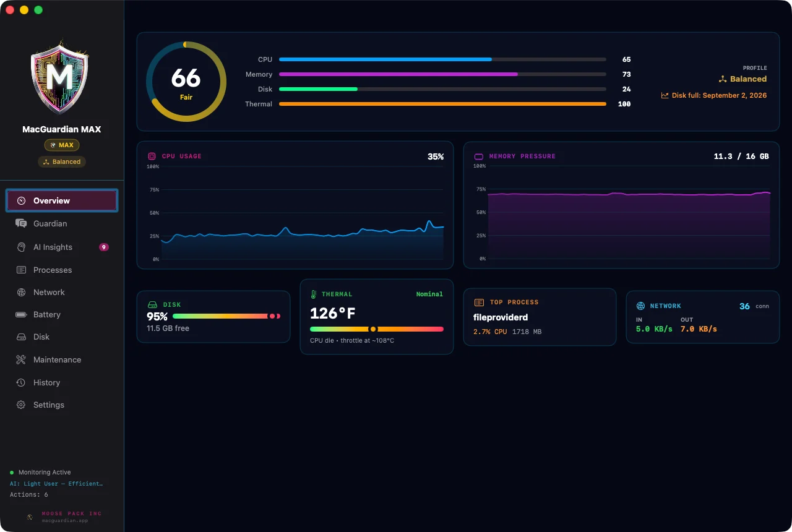This screenshot has height=532, width=792.
Task: Click the blue CPU score bar
Action: click(x=442, y=59)
